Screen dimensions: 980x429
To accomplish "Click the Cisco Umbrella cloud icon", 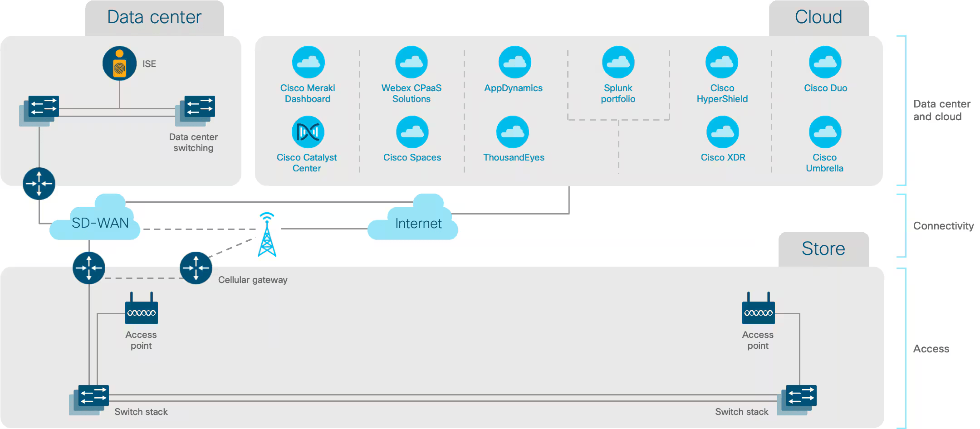I will click(x=825, y=132).
